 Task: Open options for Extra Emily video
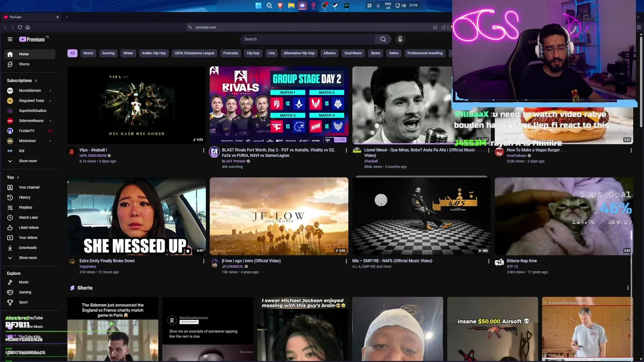click(203, 261)
